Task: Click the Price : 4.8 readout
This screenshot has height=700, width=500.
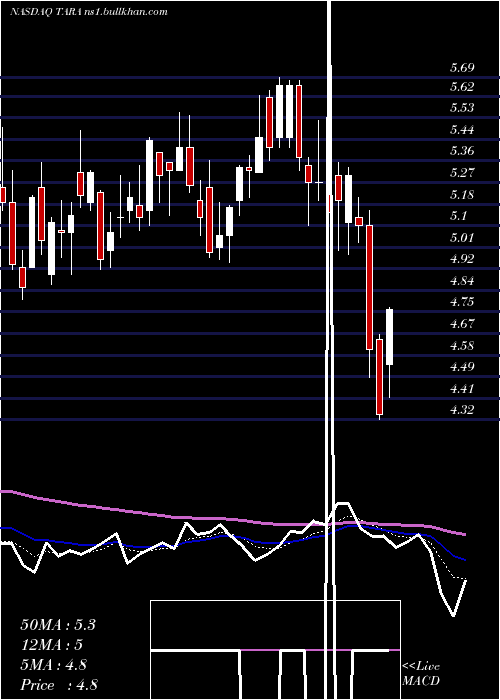Action: point(59,685)
